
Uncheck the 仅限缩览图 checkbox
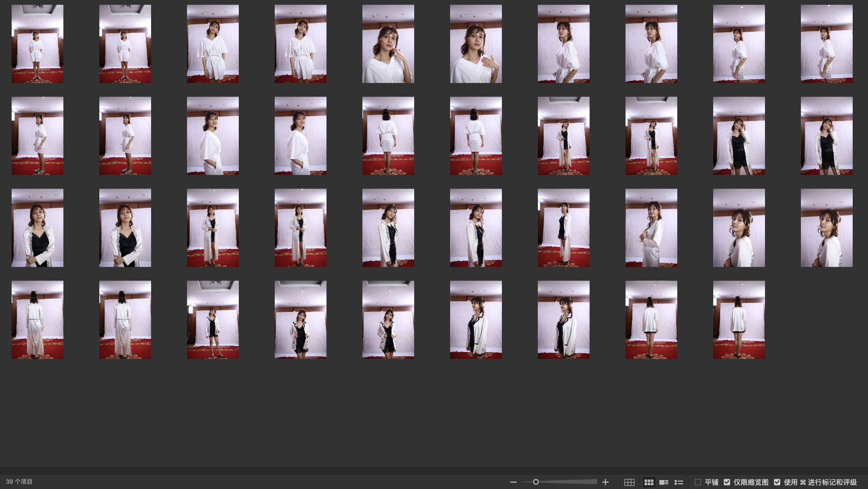pos(727,482)
